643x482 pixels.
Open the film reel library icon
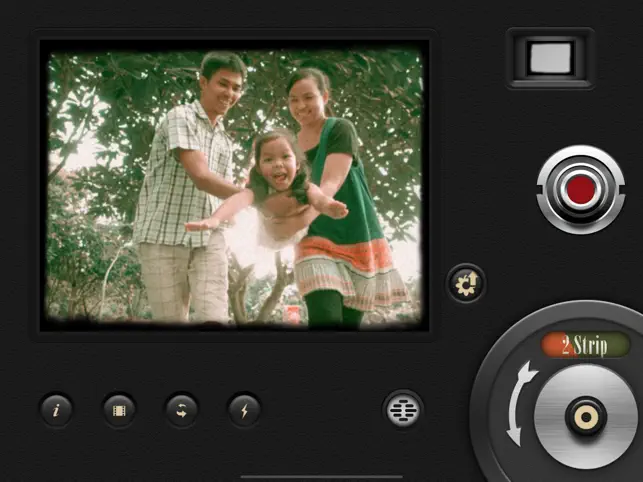[x=119, y=410]
